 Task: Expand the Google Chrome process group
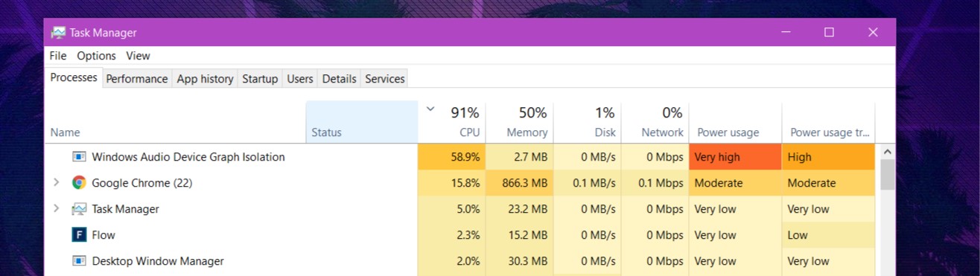coord(56,182)
